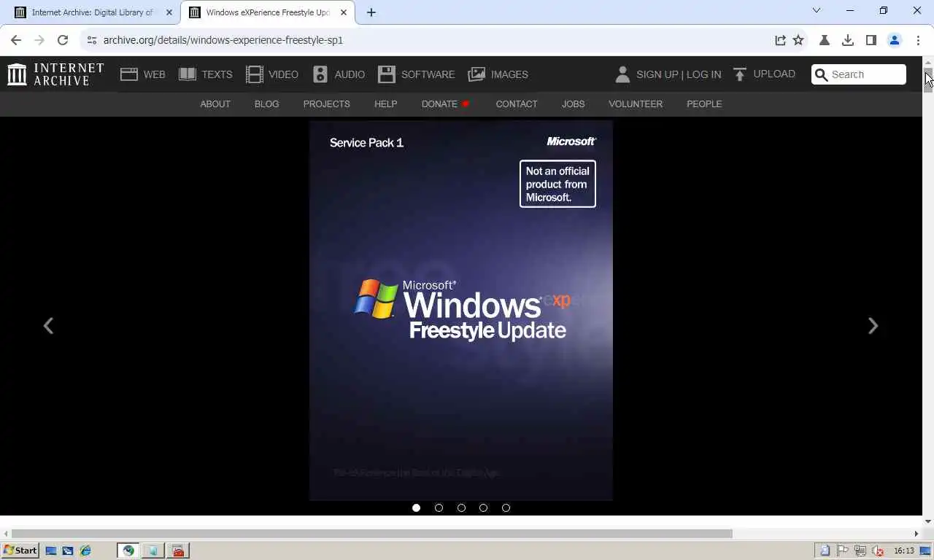The height and width of the screenshot is (560, 934).
Task: Click the Internet Archive logo
Action: click(55, 74)
